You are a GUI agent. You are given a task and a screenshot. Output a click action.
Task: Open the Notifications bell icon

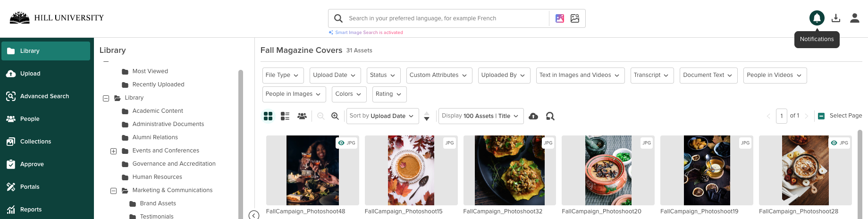(817, 18)
